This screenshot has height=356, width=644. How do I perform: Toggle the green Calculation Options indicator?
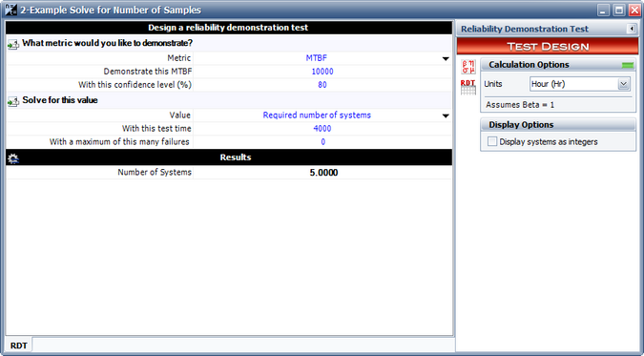628,65
